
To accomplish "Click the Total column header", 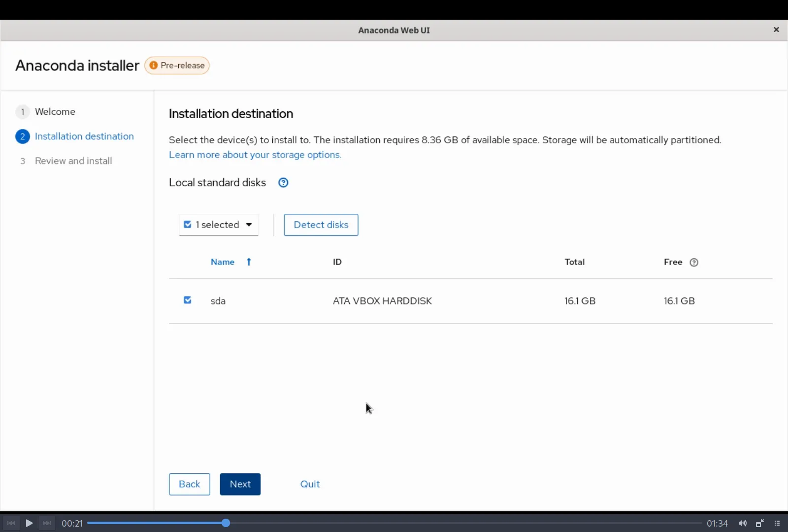I will point(575,262).
